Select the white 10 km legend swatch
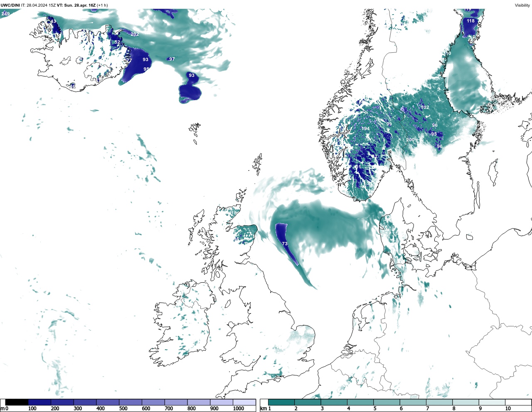 pos(518,402)
